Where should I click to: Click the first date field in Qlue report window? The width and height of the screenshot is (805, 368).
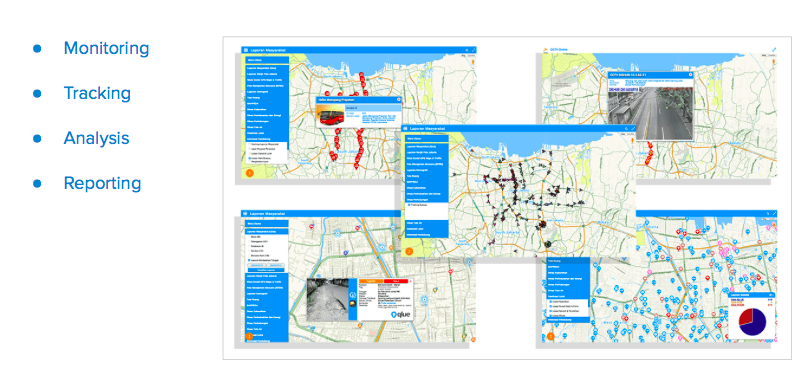(x=257, y=265)
